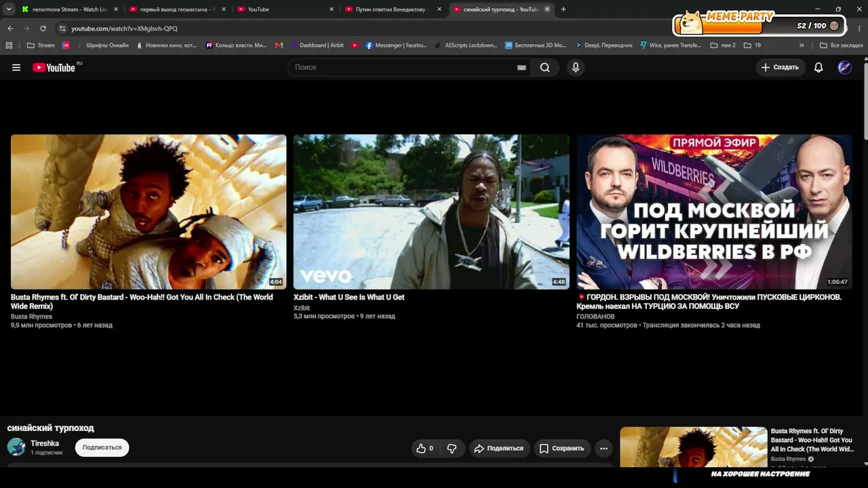Open the Tireshka channel name
The width and height of the screenshot is (868, 488).
click(45, 443)
